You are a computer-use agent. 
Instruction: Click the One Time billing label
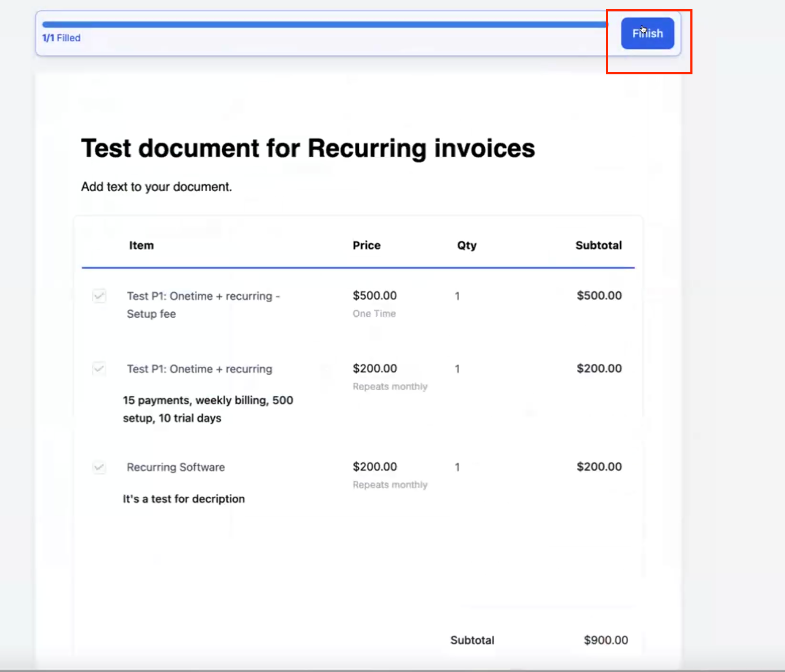(374, 314)
